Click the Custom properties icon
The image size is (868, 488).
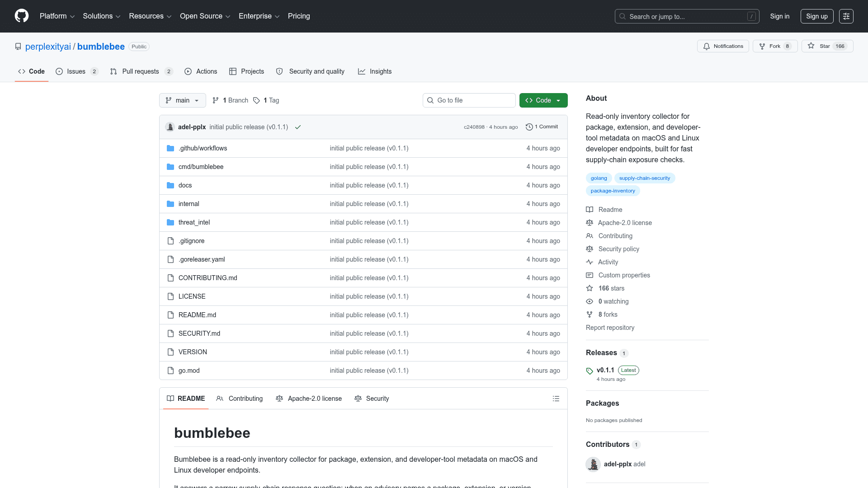pyautogui.click(x=590, y=275)
